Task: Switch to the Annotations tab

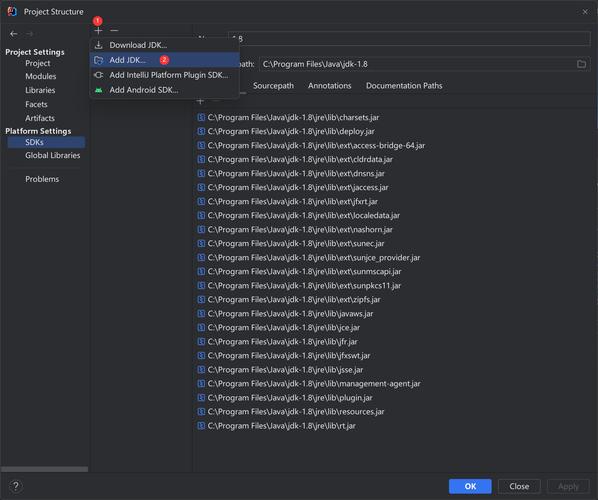Action: coord(330,86)
